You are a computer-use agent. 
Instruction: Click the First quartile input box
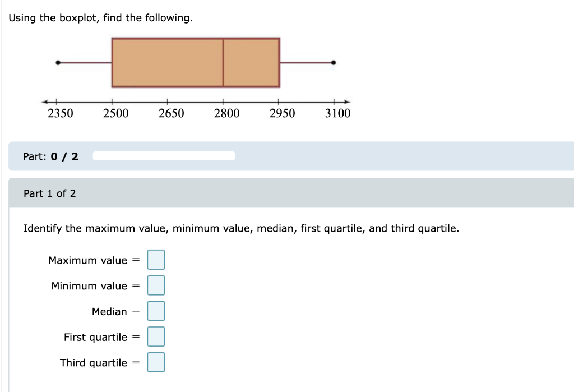(x=155, y=336)
